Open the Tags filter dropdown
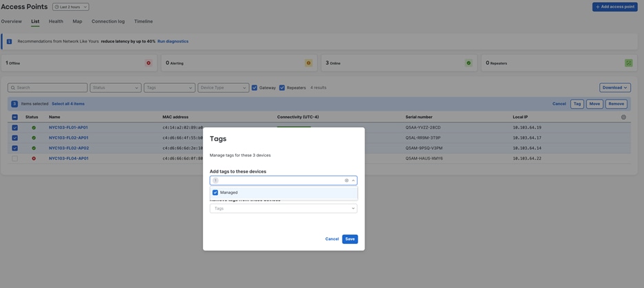Viewport: 644px width, 288px height. [x=169, y=87]
